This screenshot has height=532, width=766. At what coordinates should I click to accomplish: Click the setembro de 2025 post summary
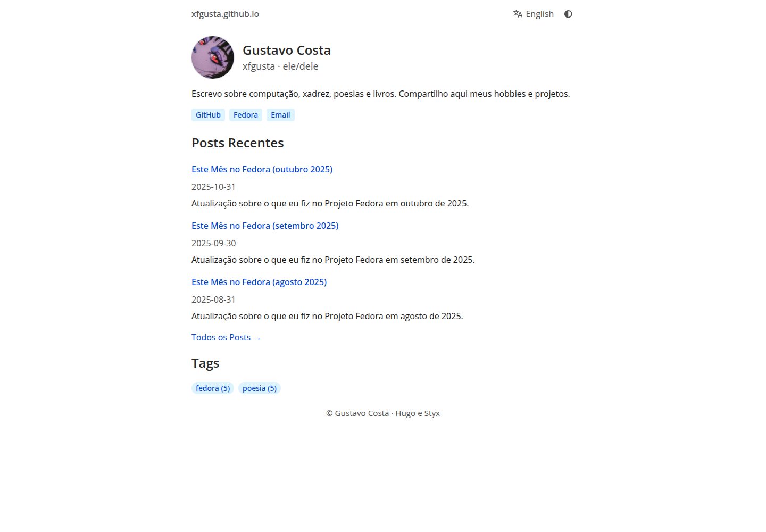(x=333, y=260)
